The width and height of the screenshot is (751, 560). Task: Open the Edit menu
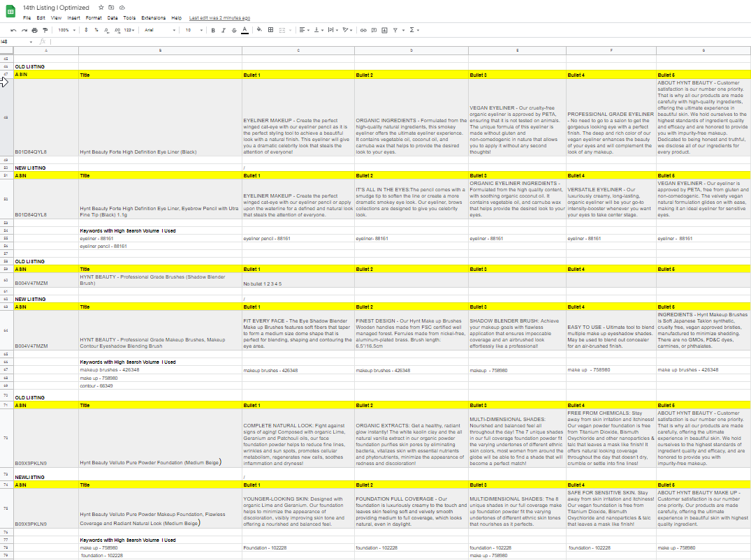coord(41,17)
